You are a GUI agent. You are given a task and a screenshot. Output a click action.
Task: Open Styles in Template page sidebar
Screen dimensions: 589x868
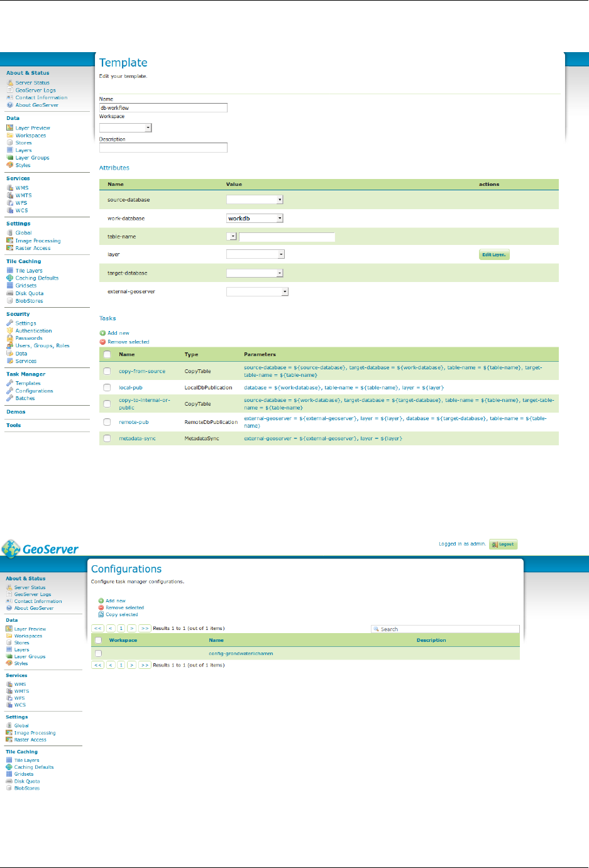pyautogui.click(x=23, y=165)
